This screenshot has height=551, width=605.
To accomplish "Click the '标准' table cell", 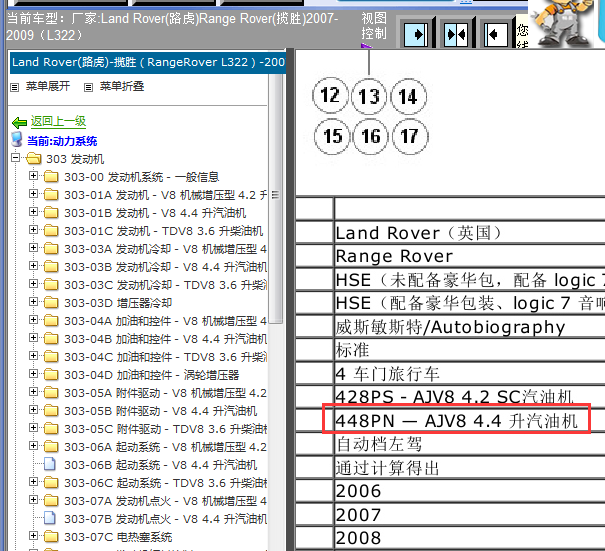I will [x=470, y=350].
